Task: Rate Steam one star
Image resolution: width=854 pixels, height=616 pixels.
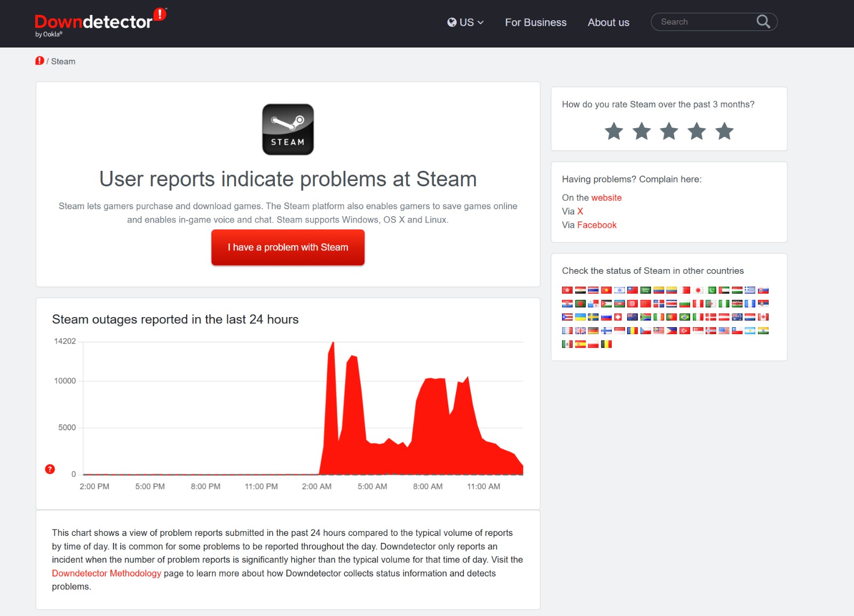Action: pos(614,131)
